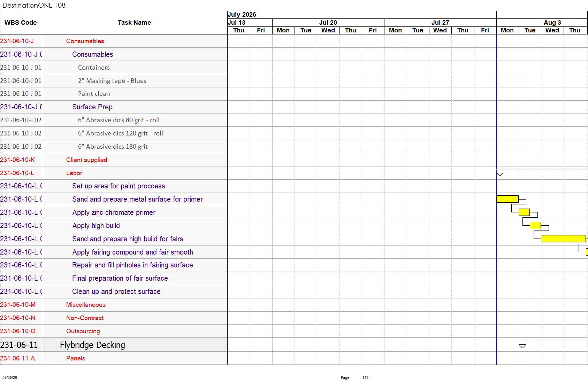This screenshot has height=382, width=588.
Task: Select the Paint clean task row
Action: [x=114, y=94]
